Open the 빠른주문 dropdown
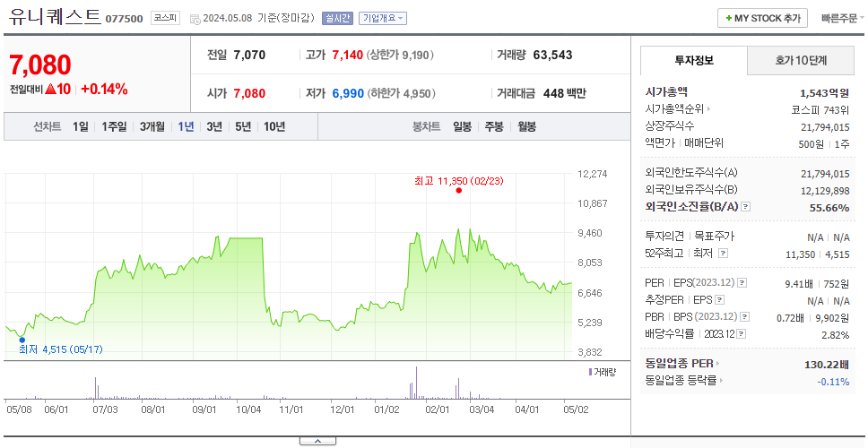 coord(843,18)
